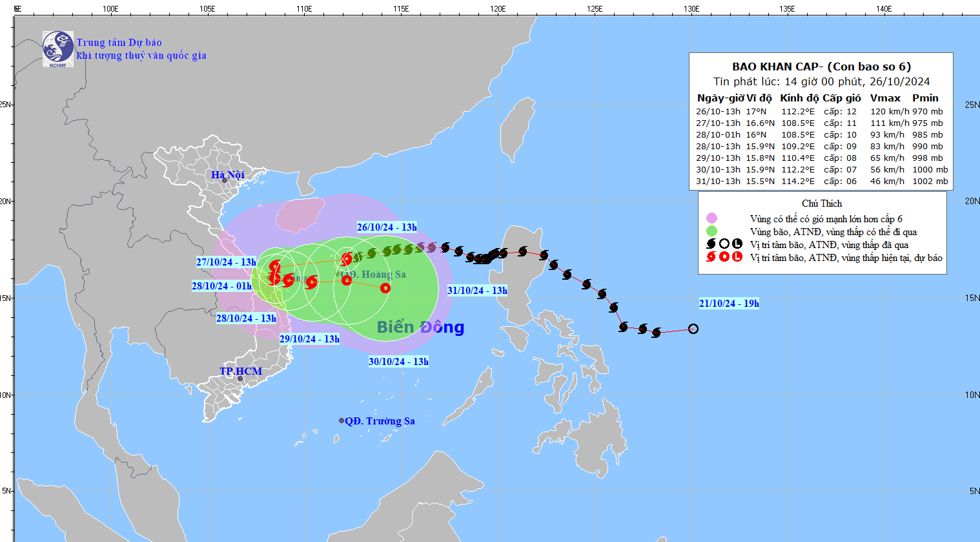Click the easternmost red forecast storm marker
Screen dimensions: 980x542
(385, 288)
